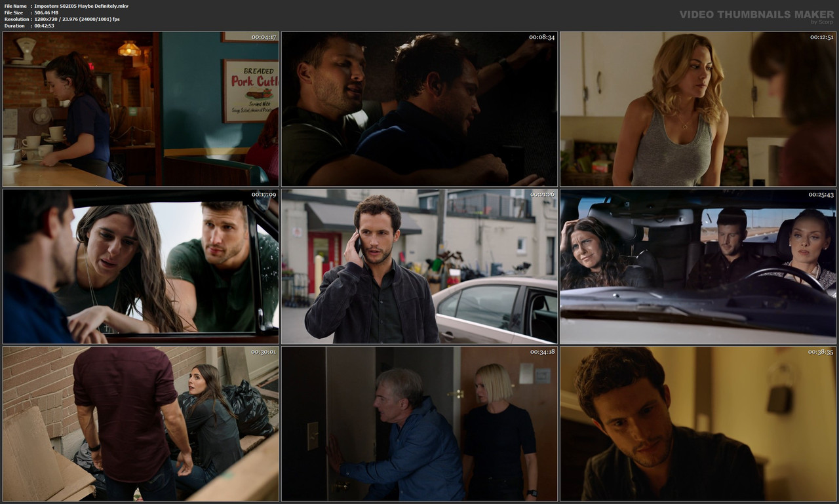Select the File Size 506.46 MB label
Viewport: 839px width, 504px height.
[x=39, y=12]
